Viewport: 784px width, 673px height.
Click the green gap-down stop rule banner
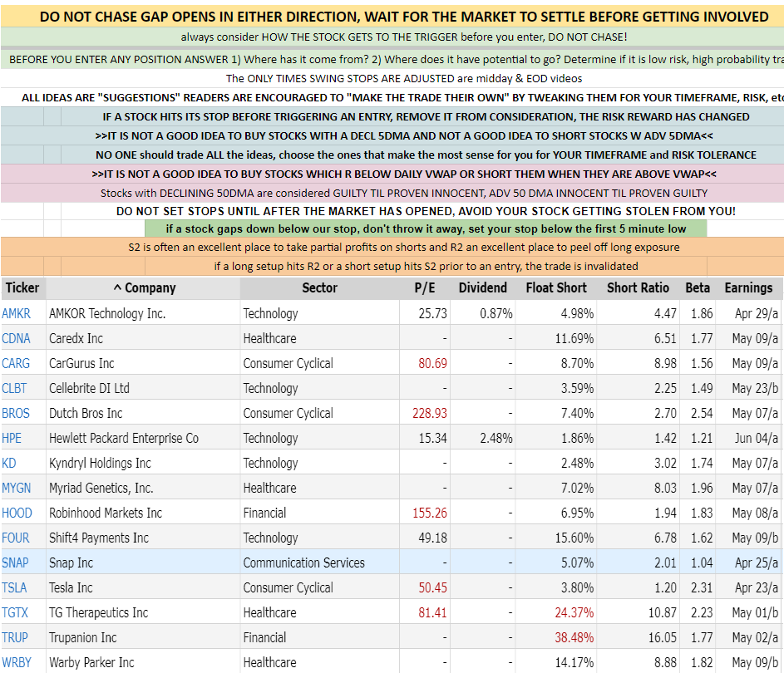pyautogui.click(x=426, y=228)
